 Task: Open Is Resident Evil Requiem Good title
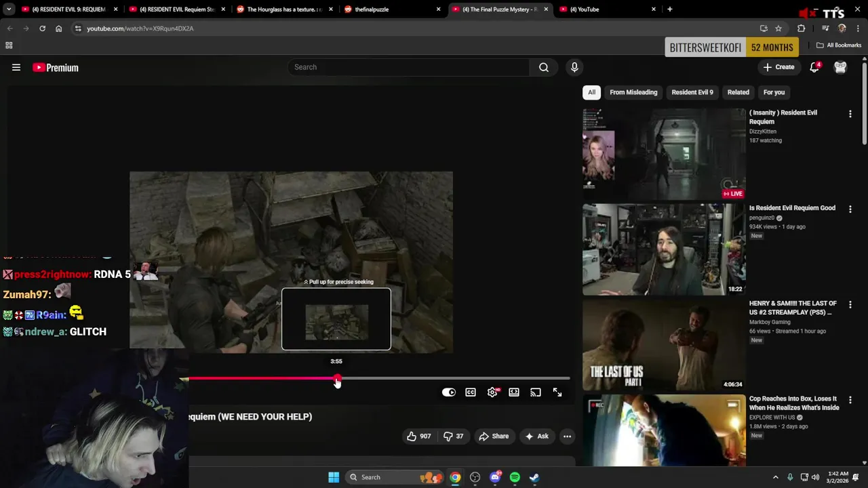pos(792,208)
